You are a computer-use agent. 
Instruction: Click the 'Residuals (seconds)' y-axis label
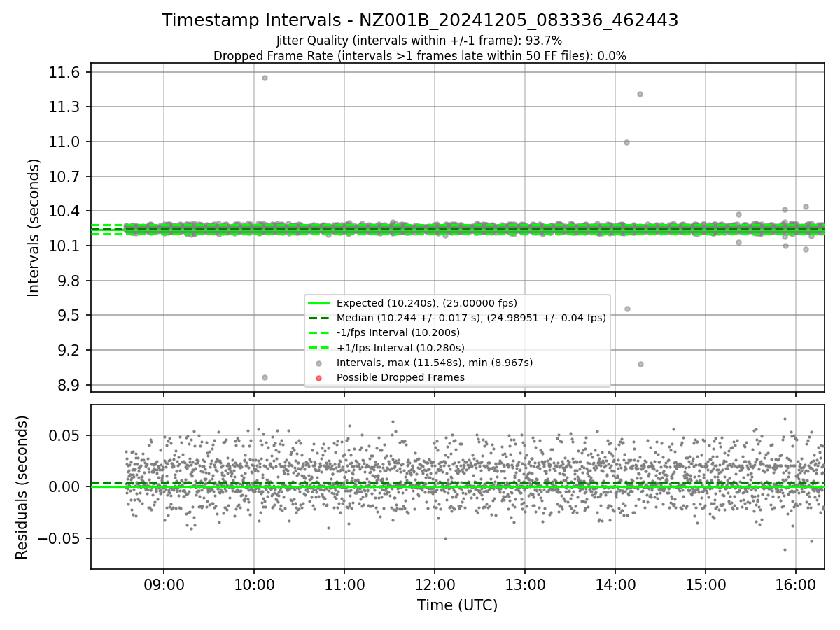pos(22,487)
